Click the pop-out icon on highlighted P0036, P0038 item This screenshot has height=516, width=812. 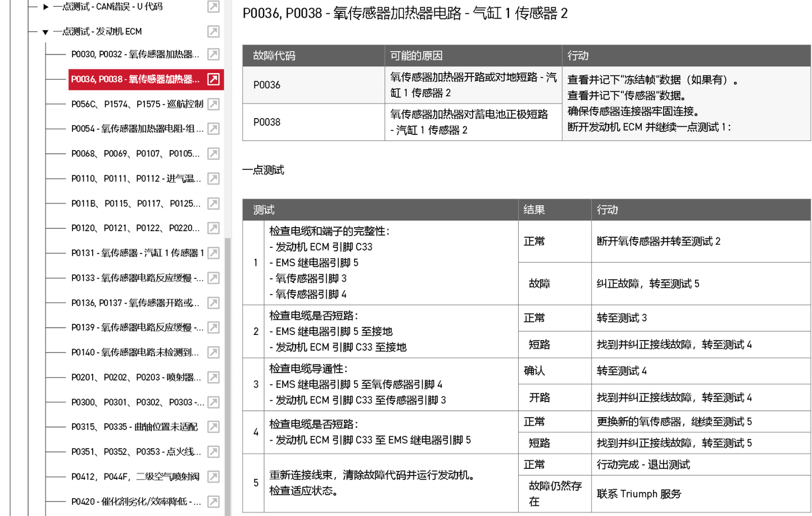212,80
